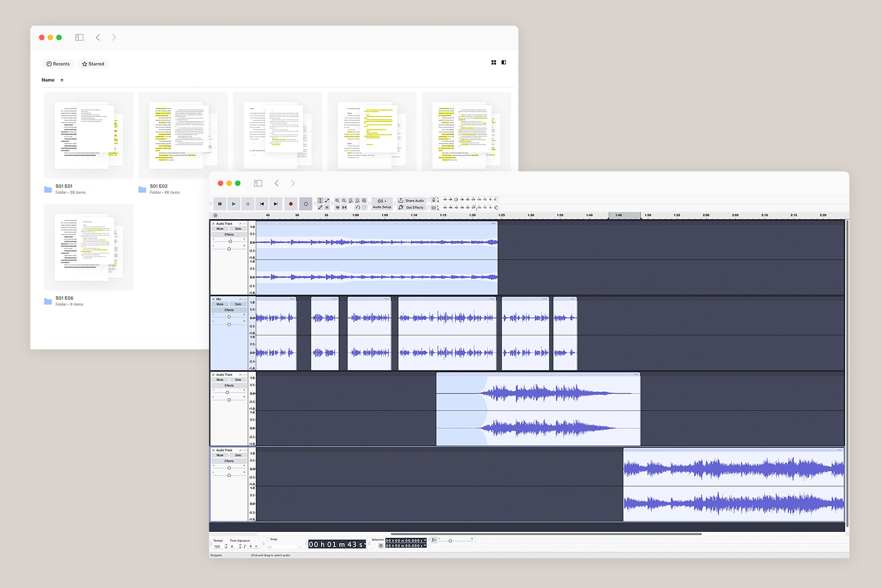Open the Audio Setup dropdown
This screenshot has height=588, width=882.
382,204
